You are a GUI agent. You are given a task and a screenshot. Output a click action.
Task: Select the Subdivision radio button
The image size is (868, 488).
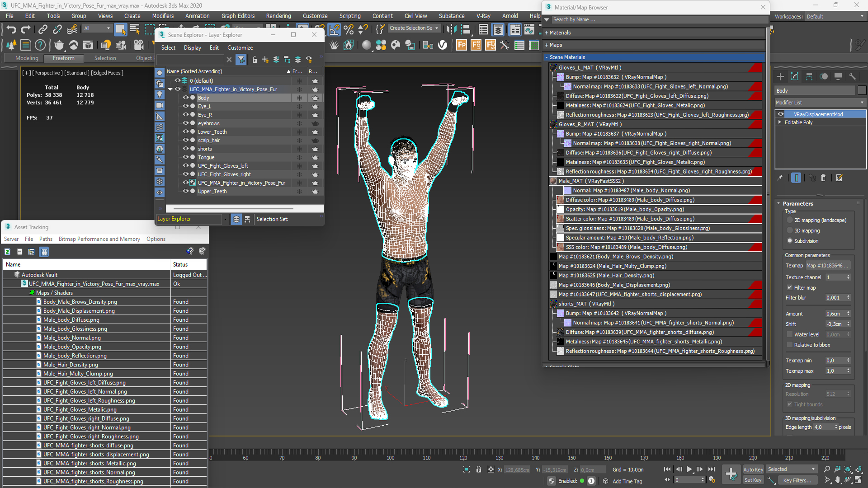pyautogui.click(x=790, y=241)
